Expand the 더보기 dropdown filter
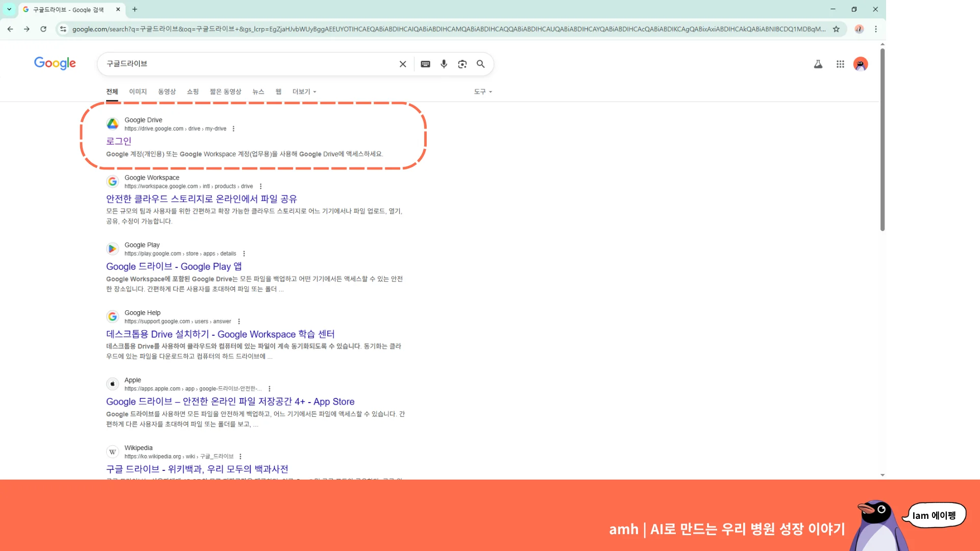The image size is (980, 551). [304, 92]
